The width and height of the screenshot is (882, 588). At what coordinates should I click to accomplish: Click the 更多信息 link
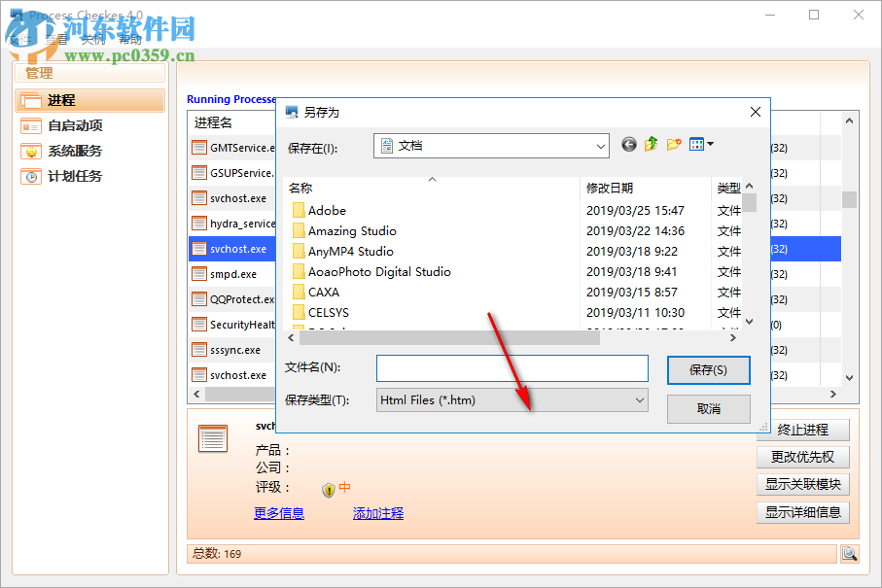(x=279, y=513)
